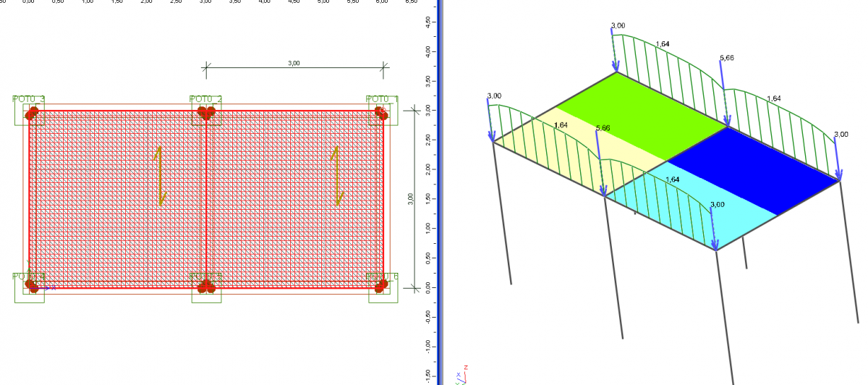Click the horizontal 3,00 dimension text in plan view

click(294, 64)
